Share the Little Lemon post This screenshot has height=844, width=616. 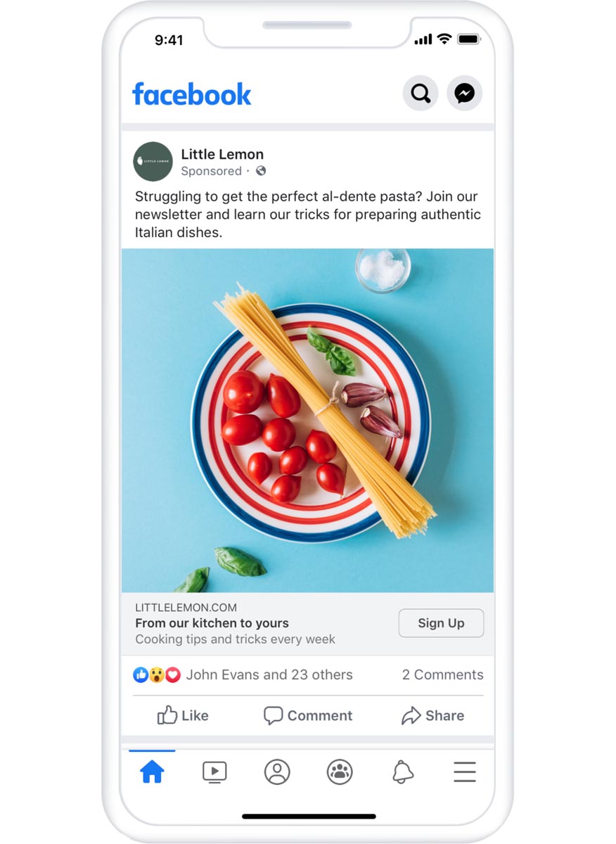click(x=433, y=716)
